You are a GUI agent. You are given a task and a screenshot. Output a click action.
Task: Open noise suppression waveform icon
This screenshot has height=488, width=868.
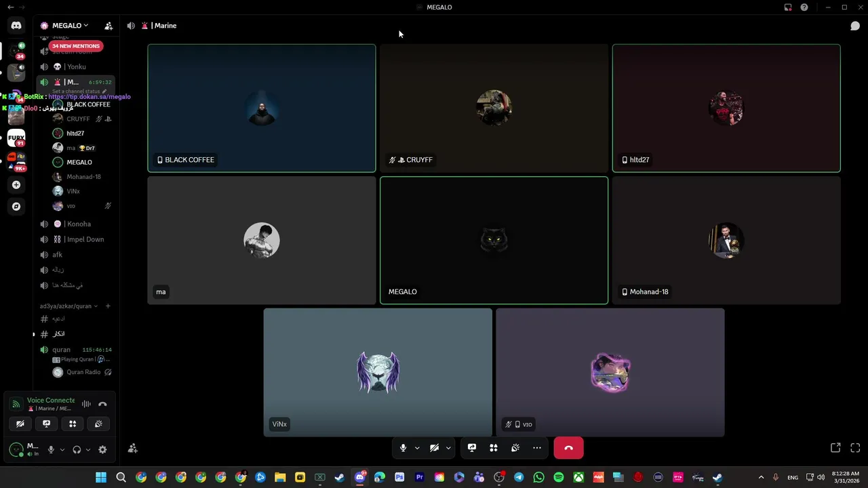click(x=86, y=404)
